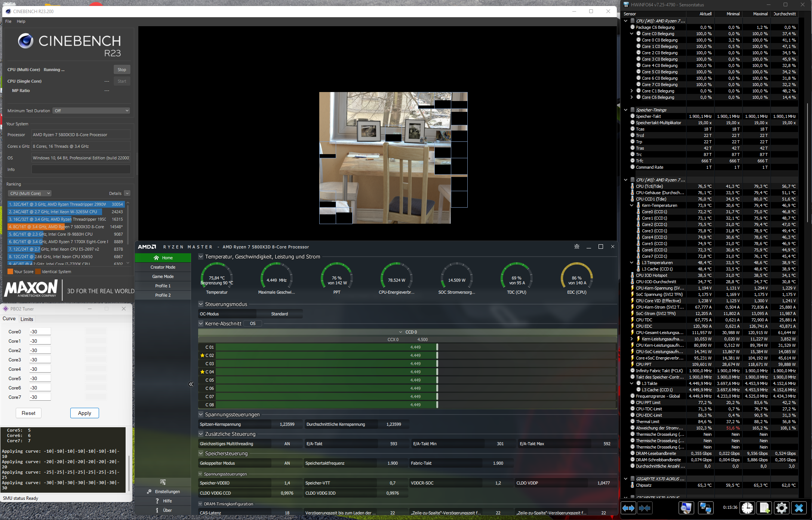Click the Core0 curve value field

click(40, 332)
